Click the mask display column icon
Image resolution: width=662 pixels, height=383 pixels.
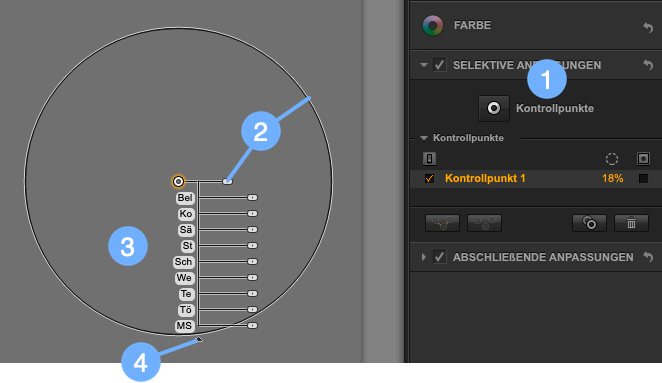(643, 159)
